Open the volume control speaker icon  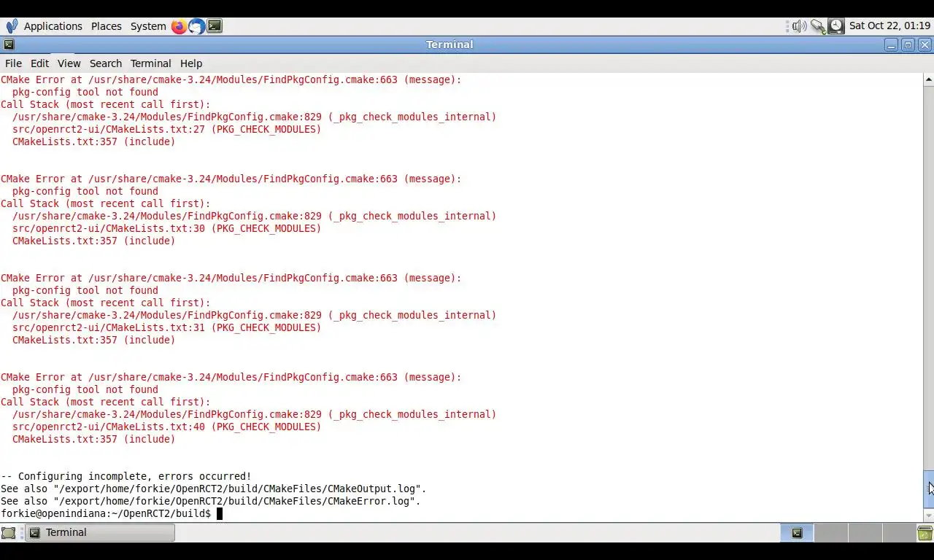click(x=799, y=26)
